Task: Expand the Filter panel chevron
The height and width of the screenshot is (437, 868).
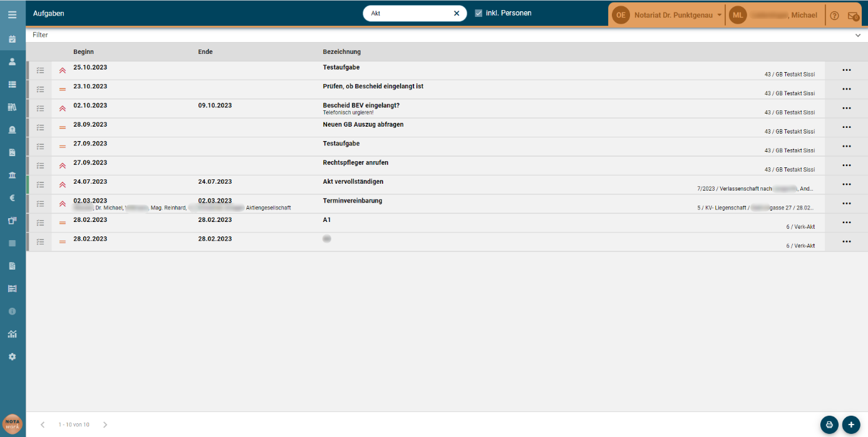Action: tap(858, 36)
